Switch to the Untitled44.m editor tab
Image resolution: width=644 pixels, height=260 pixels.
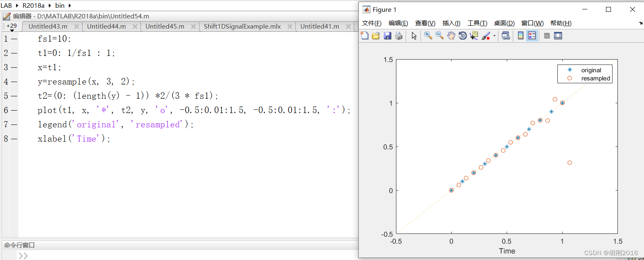[x=106, y=26]
